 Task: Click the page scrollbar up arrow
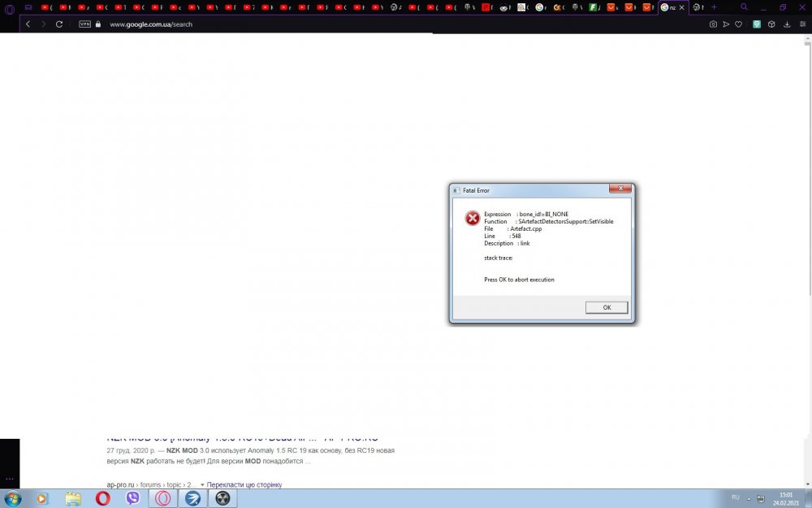807,37
